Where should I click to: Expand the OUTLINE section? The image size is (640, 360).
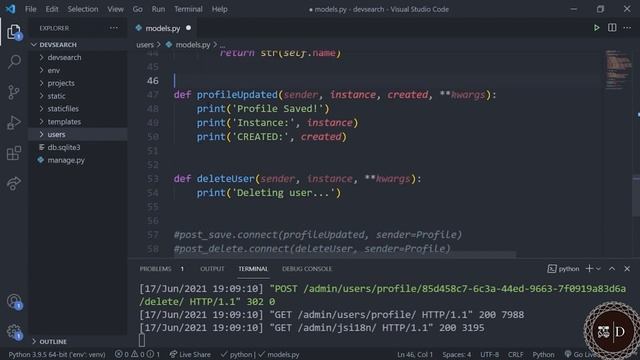pyautogui.click(x=78, y=341)
